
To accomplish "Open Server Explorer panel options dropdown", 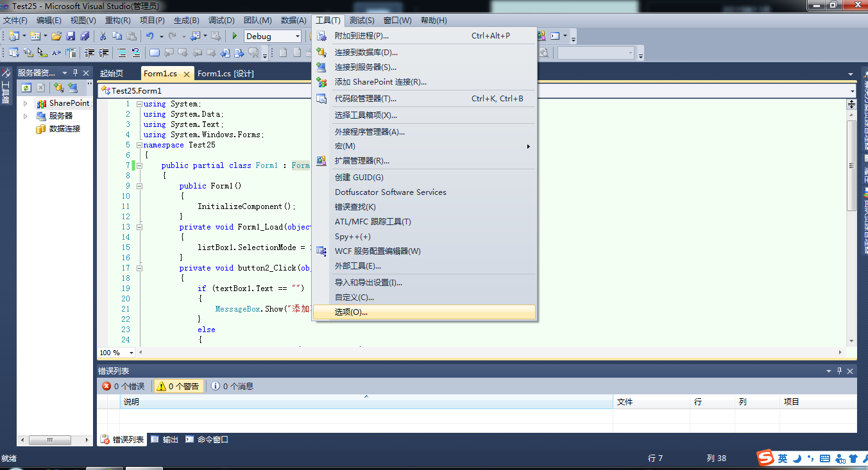I will click(x=65, y=73).
